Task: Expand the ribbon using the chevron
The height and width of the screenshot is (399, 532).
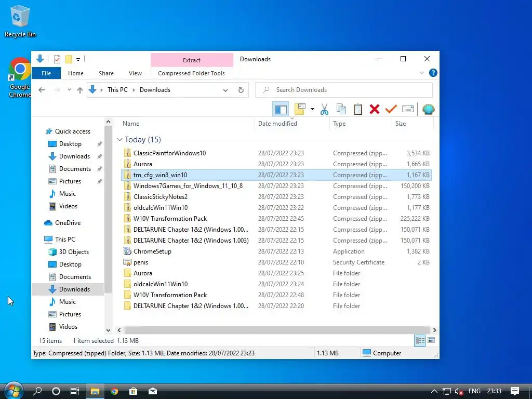Action: (422, 73)
